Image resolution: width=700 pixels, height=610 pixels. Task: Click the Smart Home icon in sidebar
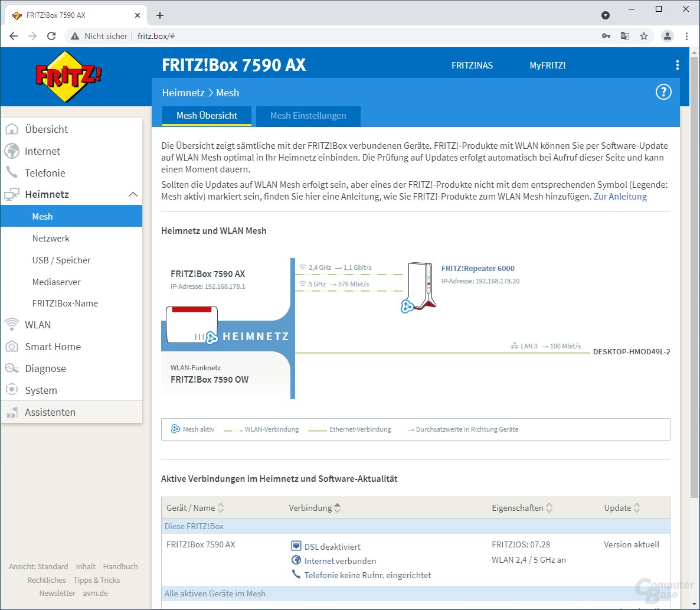pos(12,347)
